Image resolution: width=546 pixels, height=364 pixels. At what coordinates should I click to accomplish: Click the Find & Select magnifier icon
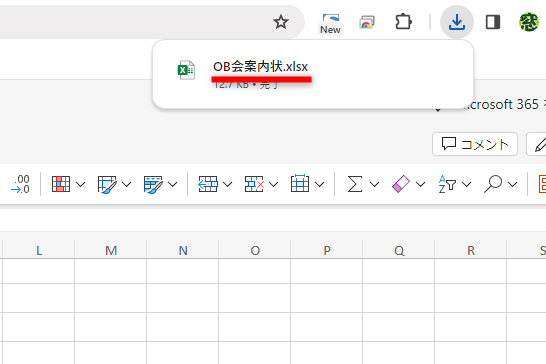493,184
